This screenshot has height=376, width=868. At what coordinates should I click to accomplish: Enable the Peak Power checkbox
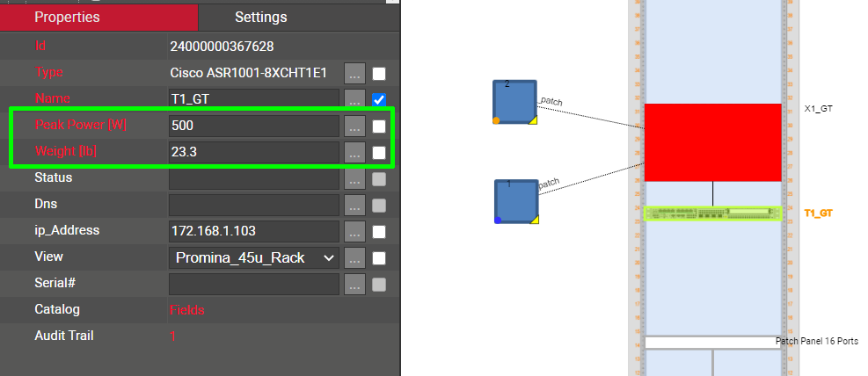click(379, 126)
